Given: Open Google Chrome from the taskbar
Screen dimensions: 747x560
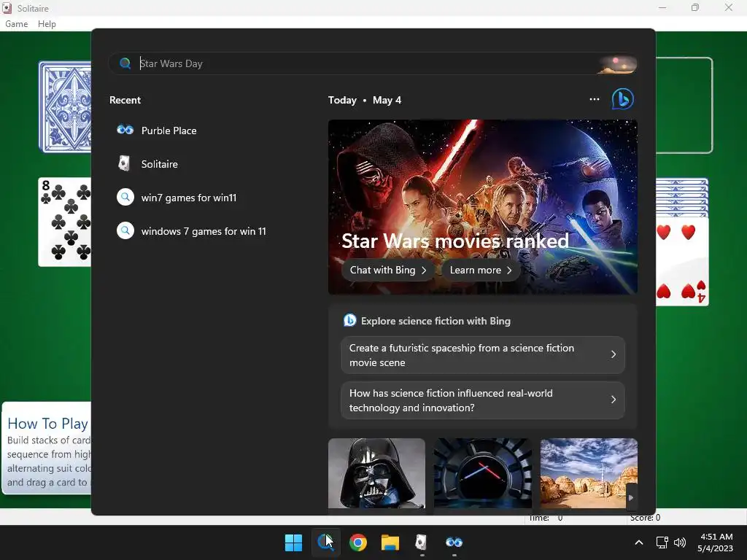Looking at the screenshot, I should click(357, 542).
